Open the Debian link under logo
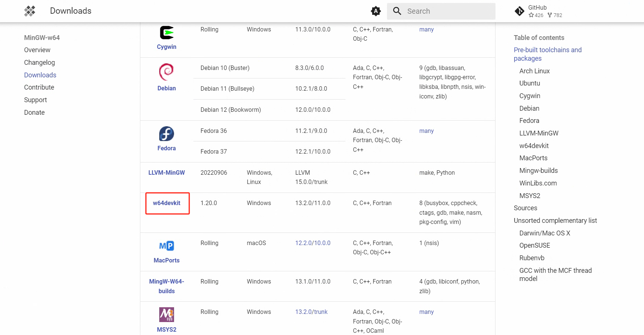 click(x=167, y=88)
